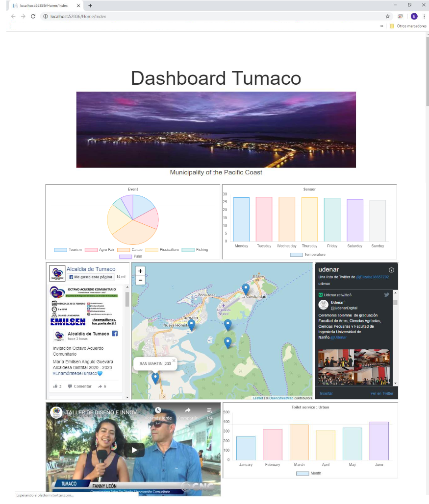Click the Compartir share arrow on video
This screenshot has width=429, height=504.
click(x=188, y=410)
